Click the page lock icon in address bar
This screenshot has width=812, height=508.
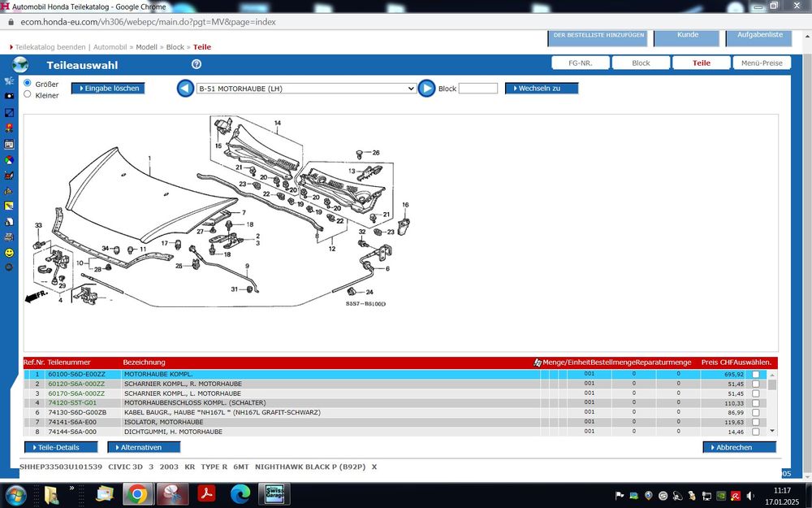pyautogui.click(x=11, y=22)
